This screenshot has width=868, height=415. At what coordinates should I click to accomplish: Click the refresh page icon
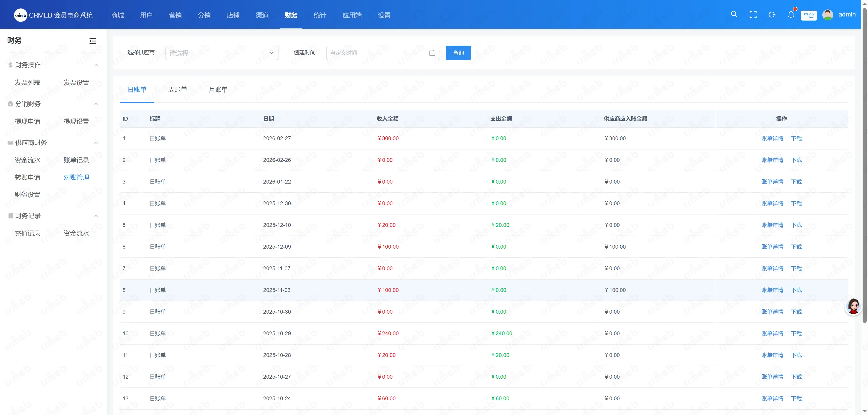[772, 14]
